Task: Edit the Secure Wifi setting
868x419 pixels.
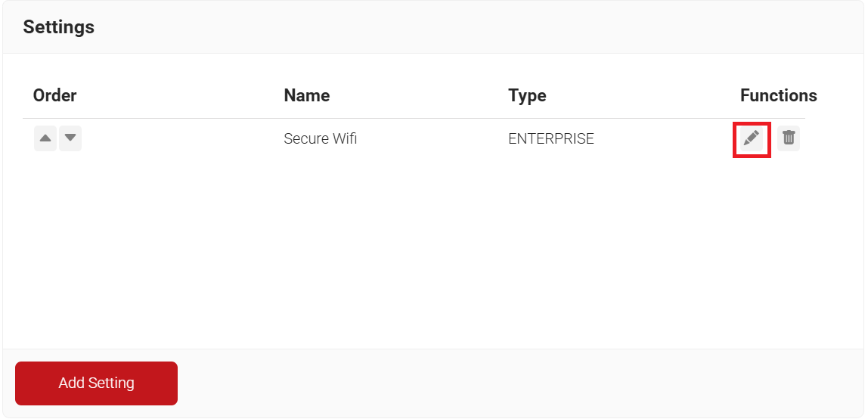Action: point(752,138)
